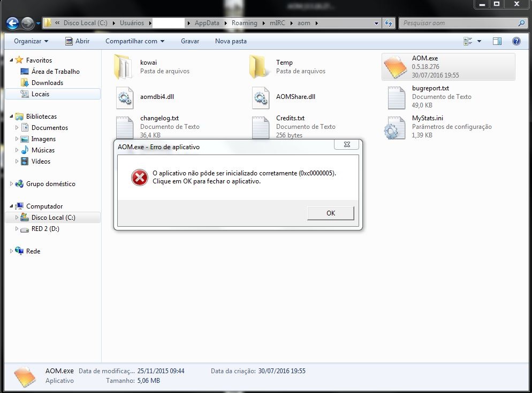Click the Forward navigation arrow
The width and height of the screenshot is (532, 393).
27,23
